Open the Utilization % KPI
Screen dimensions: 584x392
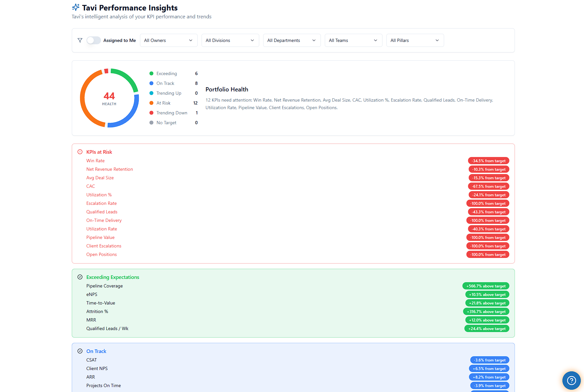pyautogui.click(x=99, y=195)
